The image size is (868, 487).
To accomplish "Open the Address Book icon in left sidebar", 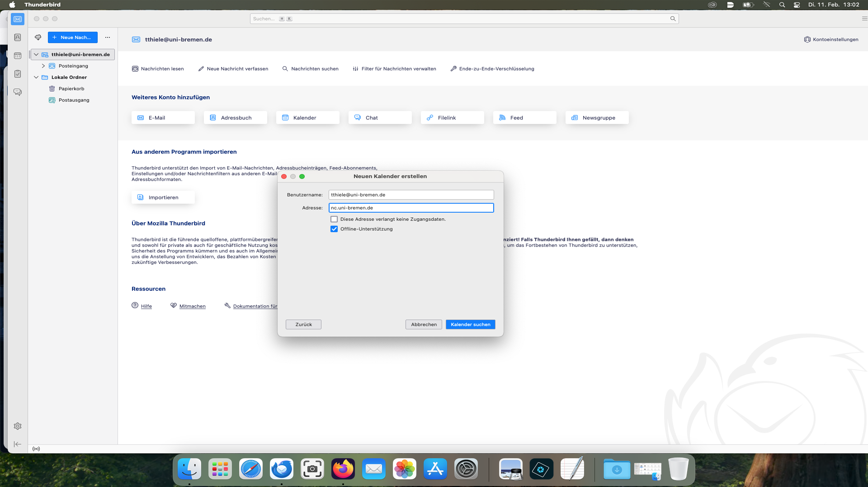I will (x=18, y=37).
